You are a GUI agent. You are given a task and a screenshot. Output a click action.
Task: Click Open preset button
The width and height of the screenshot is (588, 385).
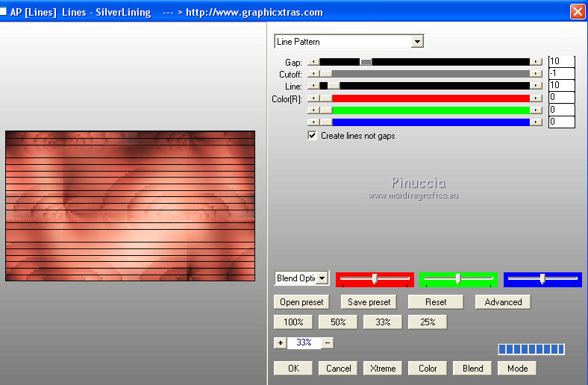pyautogui.click(x=301, y=302)
